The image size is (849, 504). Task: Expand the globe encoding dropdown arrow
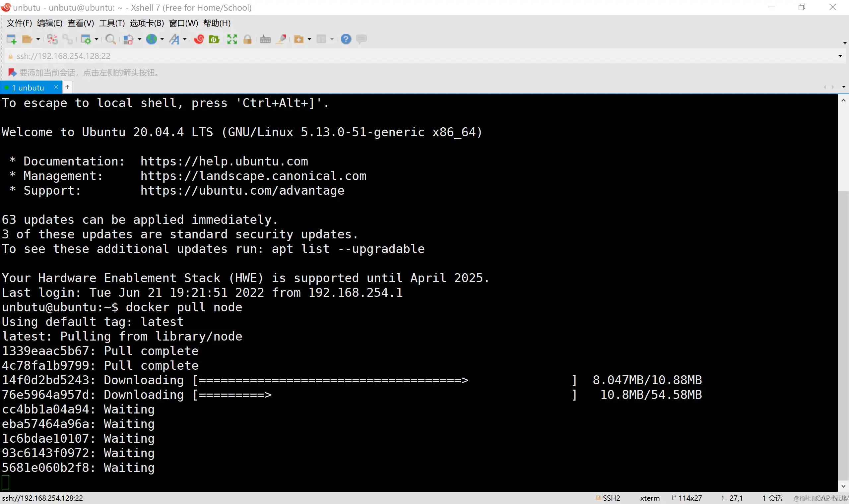click(162, 39)
